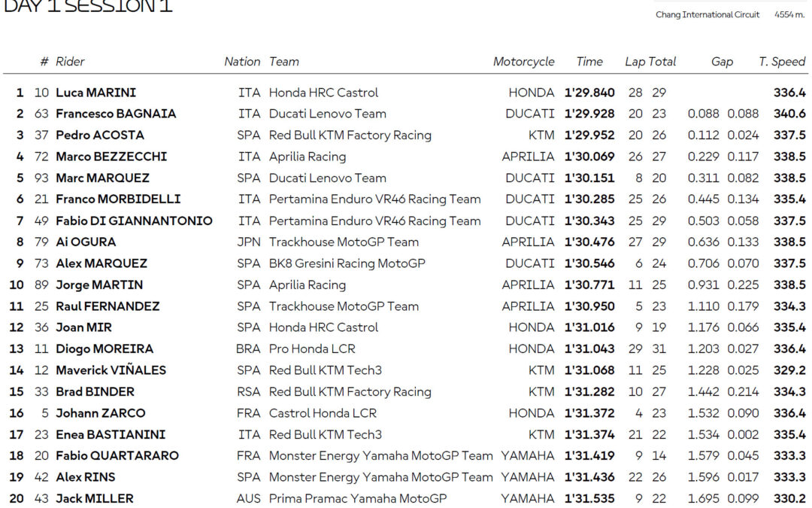Select Jack MILLER's rider name
812x508 pixels.
click(95, 498)
